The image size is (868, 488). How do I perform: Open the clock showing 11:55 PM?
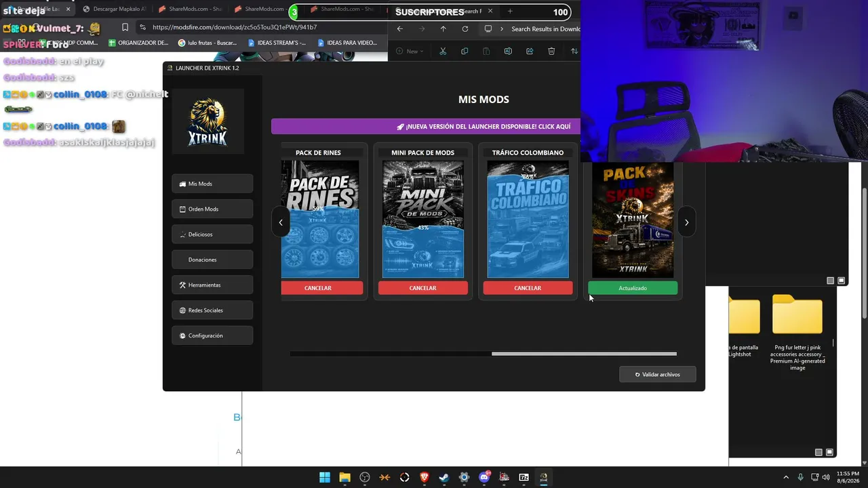click(x=848, y=477)
